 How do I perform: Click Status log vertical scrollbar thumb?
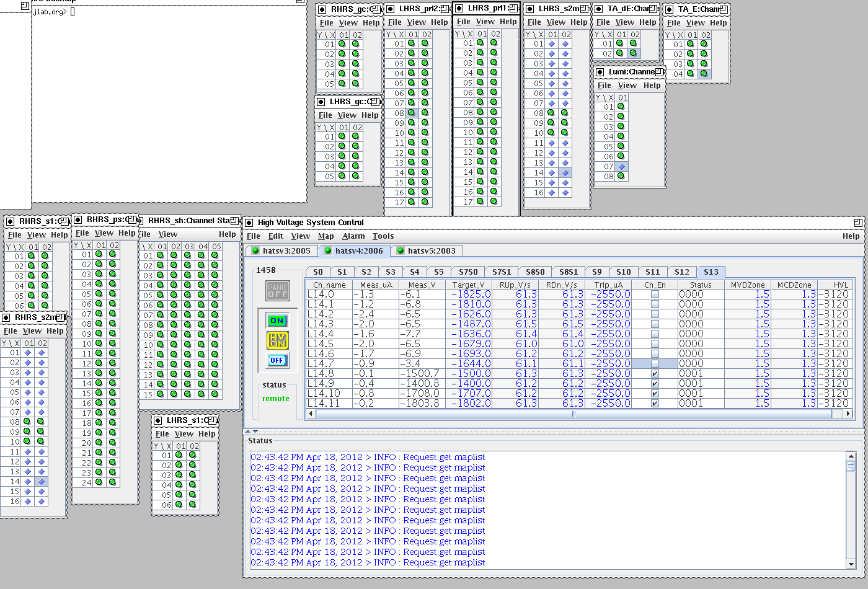point(851,466)
